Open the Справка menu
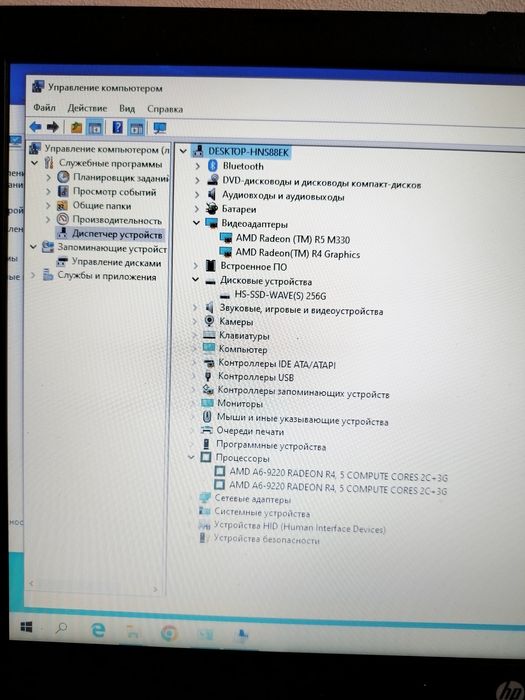Screen dimensions: 525x700 click(165, 109)
